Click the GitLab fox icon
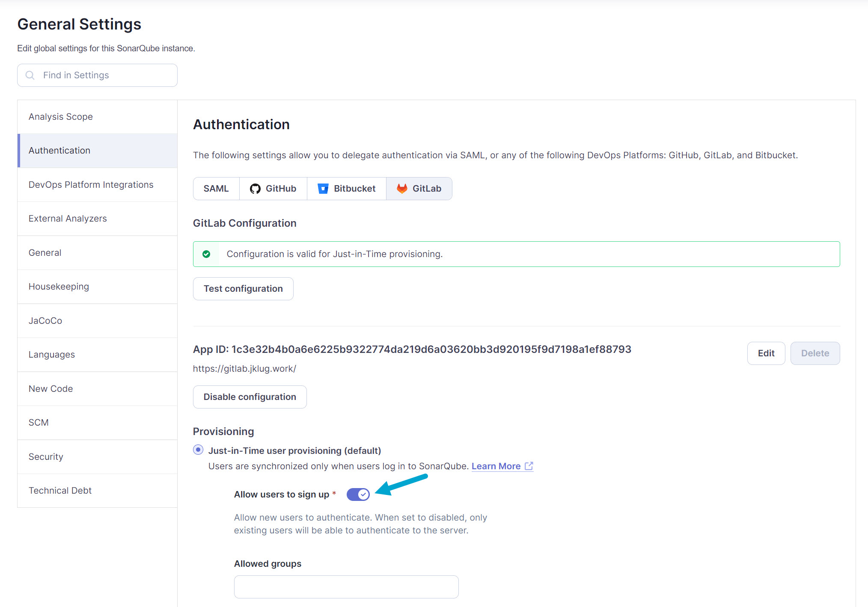Image resolution: width=868 pixels, height=607 pixels. [x=402, y=188]
